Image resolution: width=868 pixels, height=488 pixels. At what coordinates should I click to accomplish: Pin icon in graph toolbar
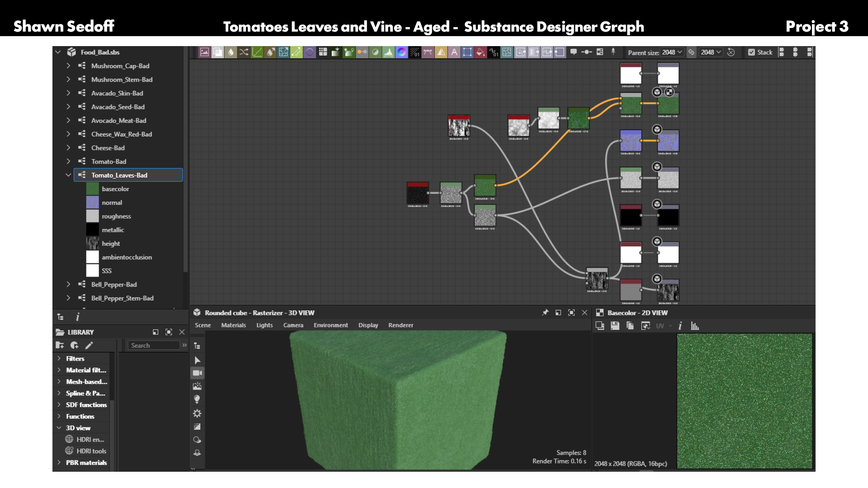(x=613, y=52)
